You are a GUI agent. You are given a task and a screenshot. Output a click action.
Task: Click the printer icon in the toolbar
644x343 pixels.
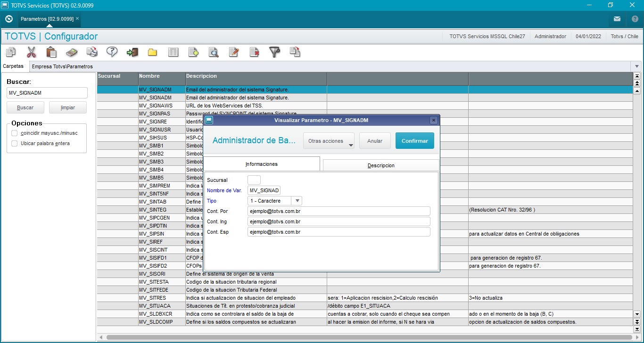point(92,52)
